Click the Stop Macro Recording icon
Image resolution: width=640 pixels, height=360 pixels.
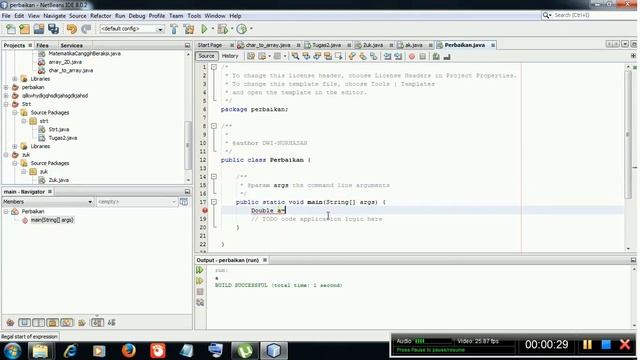point(422,56)
